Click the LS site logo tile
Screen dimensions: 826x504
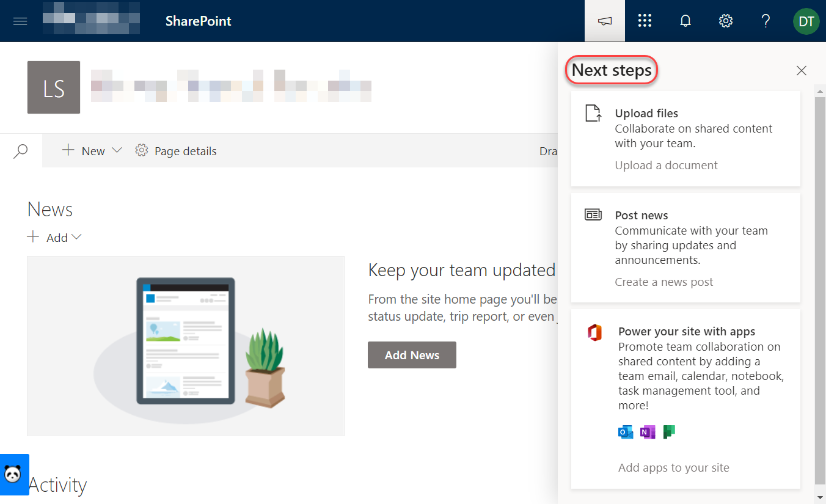click(x=54, y=87)
